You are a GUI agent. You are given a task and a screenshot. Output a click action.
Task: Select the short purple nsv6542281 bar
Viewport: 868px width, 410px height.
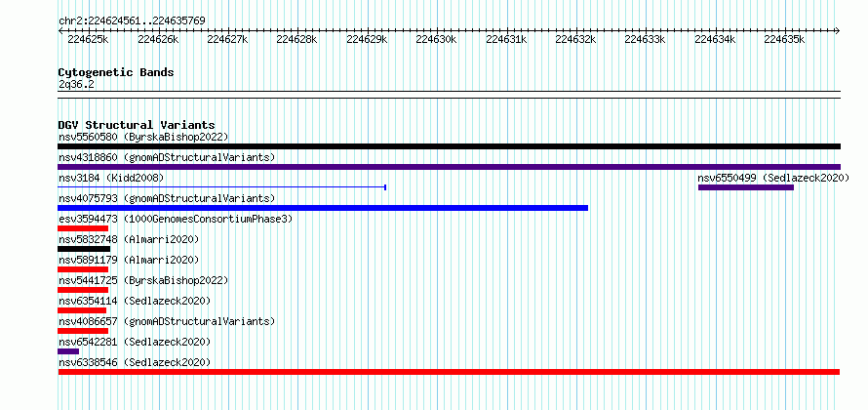point(68,351)
